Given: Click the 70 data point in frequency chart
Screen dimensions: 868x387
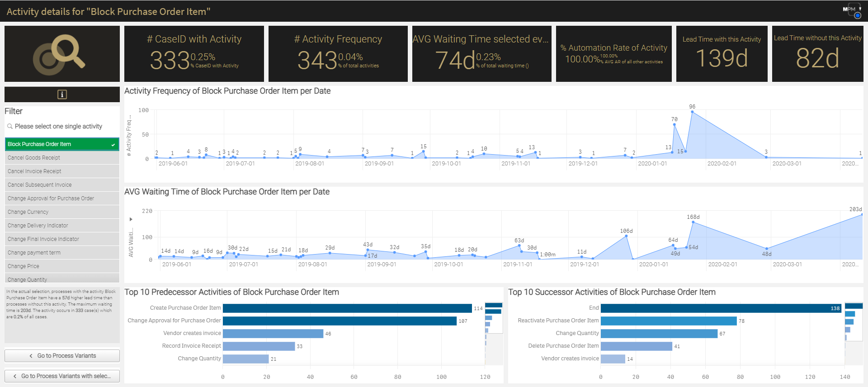Looking at the screenshot, I should tap(674, 124).
